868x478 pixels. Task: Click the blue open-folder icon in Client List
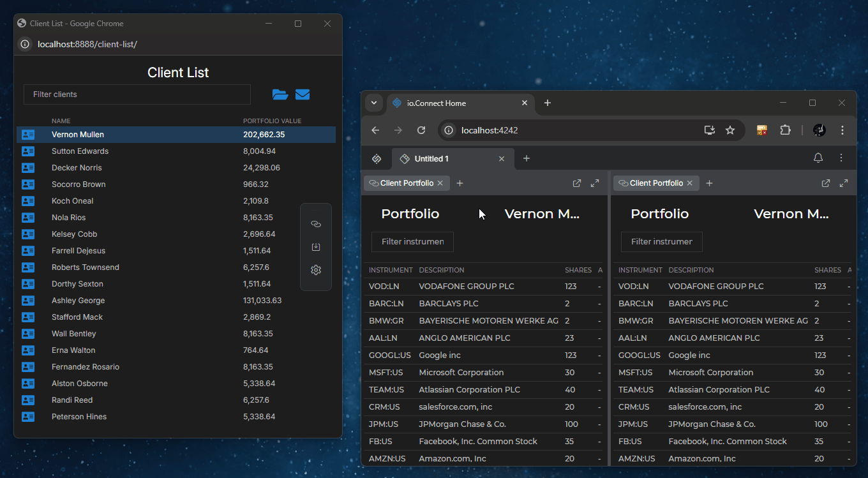click(x=280, y=94)
